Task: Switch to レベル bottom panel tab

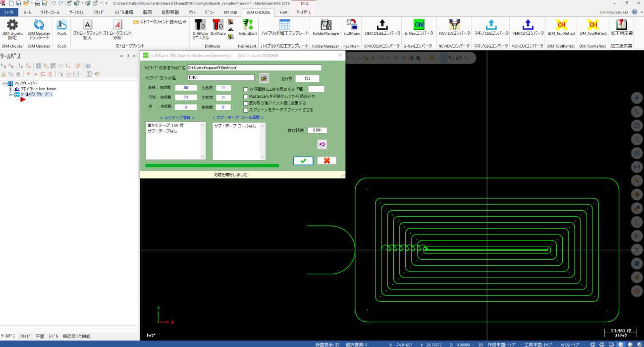Action: click(x=53, y=336)
